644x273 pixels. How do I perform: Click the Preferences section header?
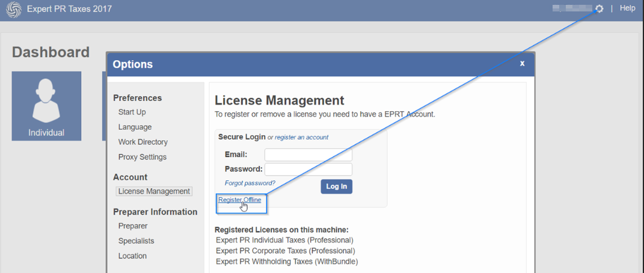(138, 98)
